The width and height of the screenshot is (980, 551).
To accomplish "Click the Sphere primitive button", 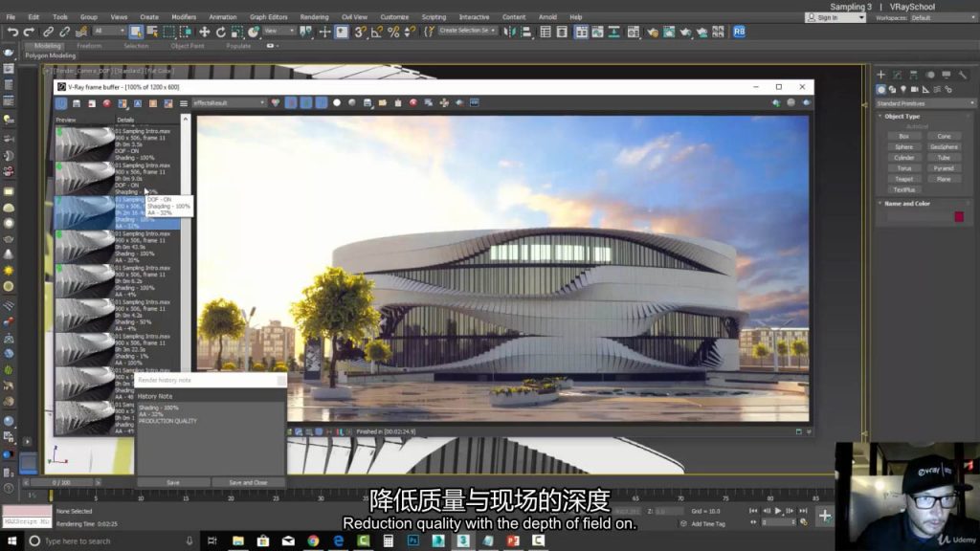I will click(x=903, y=146).
